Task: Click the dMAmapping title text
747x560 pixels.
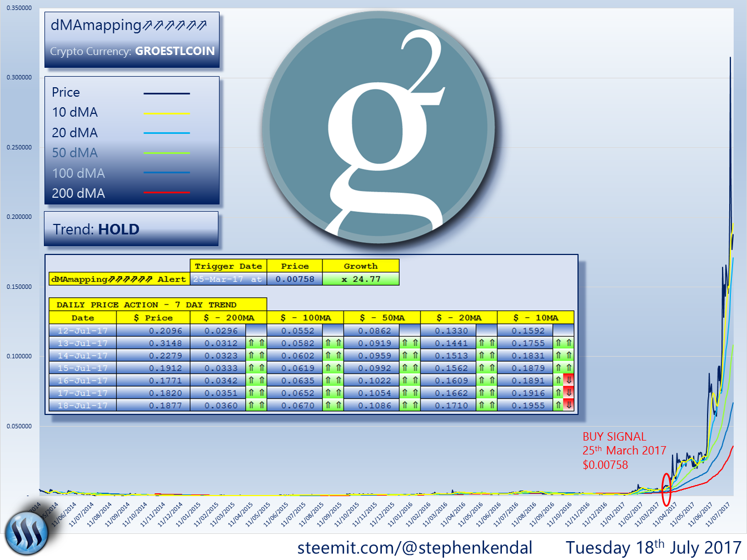Action: pos(128,25)
